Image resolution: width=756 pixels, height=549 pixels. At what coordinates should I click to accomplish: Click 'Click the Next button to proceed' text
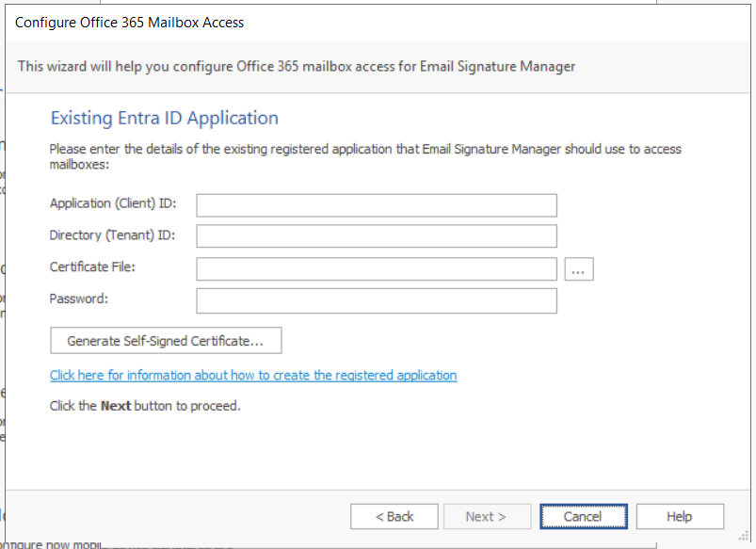(x=145, y=406)
